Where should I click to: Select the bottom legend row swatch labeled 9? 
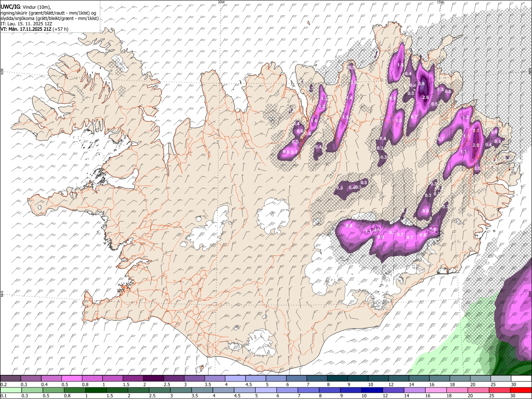(x=351, y=390)
